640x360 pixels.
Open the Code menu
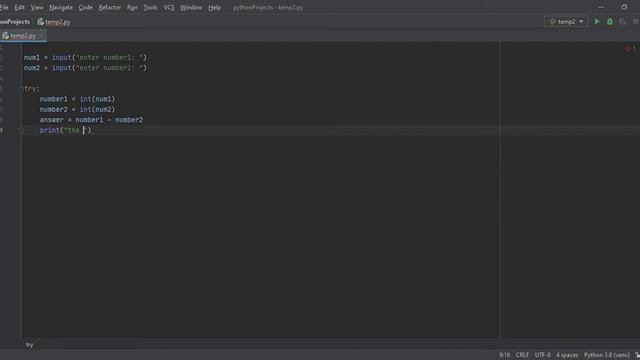point(85,7)
